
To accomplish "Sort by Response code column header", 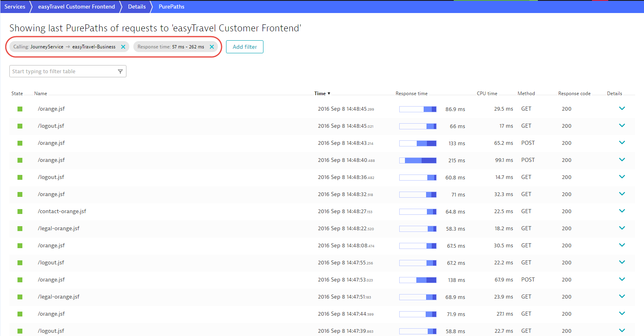I will [574, 94].
